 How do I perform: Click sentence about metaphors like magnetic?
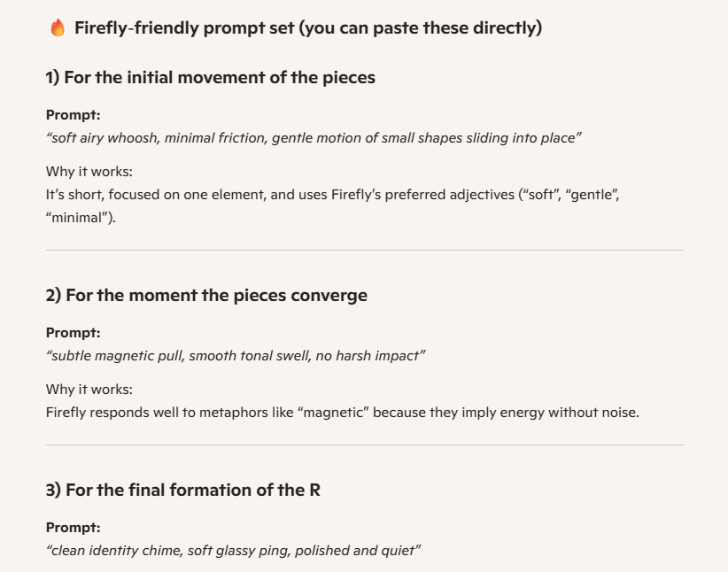(x=343, y=413)
